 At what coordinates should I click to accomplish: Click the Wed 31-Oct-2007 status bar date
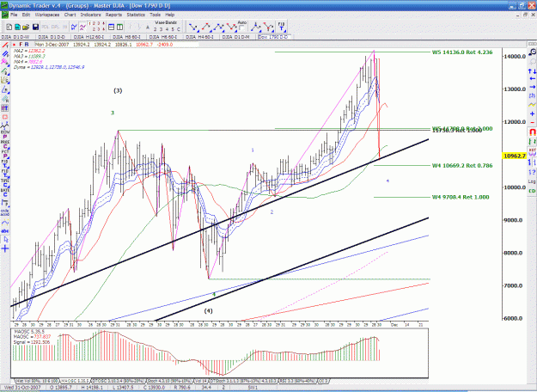tap(22, 388)
